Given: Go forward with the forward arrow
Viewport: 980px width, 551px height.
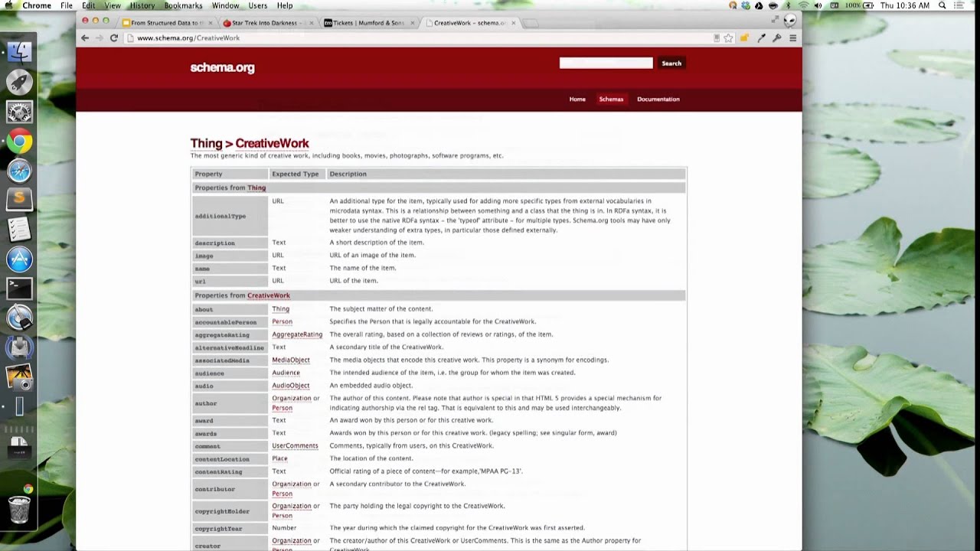Looking at the screenshot, I should coord(99,37).
